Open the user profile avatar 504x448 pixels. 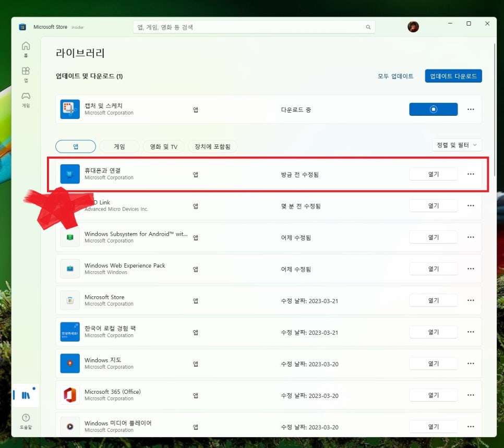[x=413, y=27]
